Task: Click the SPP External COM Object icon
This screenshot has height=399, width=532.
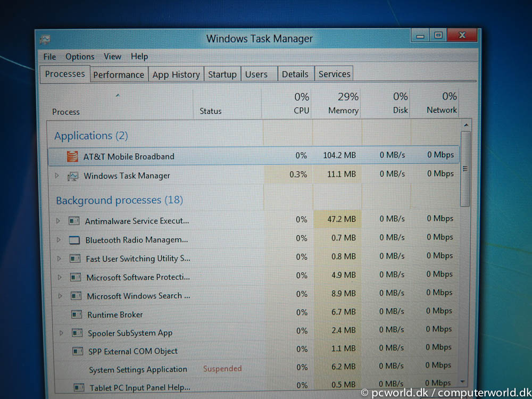Action: tap(78, 351)
